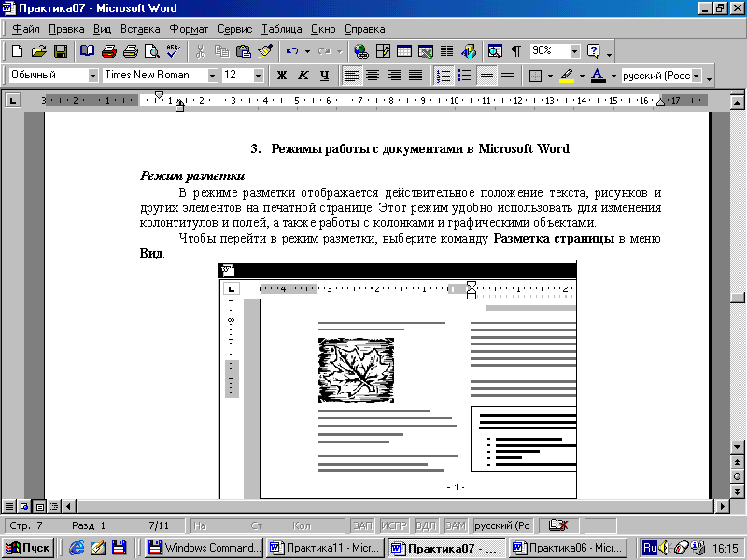Image resolution: width=747 pixels, height=560 pixels.
Task: Open the Формат menu
Action: pyautogui.click(x=189, y=29)
